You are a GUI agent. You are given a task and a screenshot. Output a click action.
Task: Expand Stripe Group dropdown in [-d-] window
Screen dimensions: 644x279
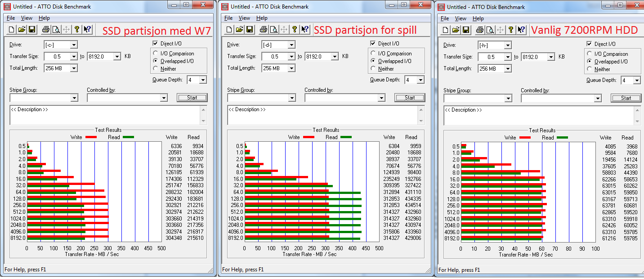click(x=291, y=98)
